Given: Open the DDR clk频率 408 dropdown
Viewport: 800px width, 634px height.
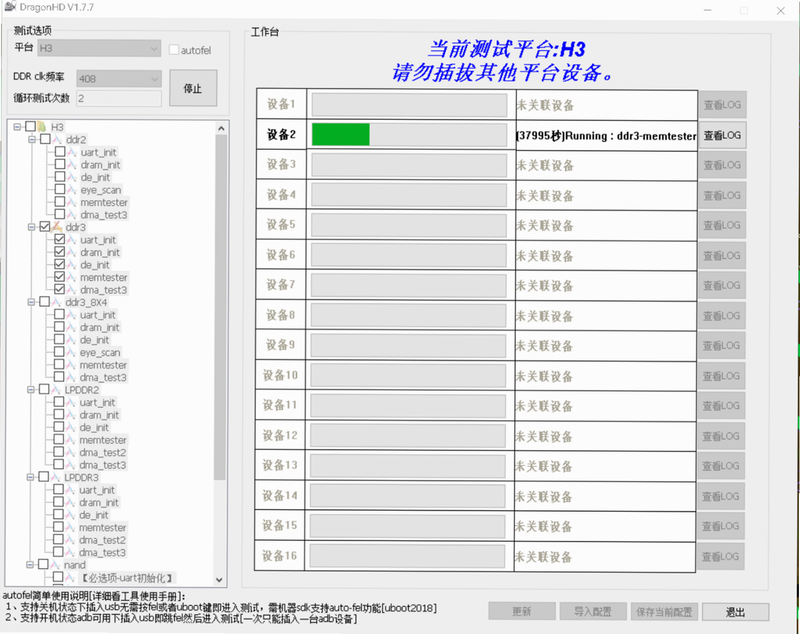Looking at the screenshot, I should [119, 79].
